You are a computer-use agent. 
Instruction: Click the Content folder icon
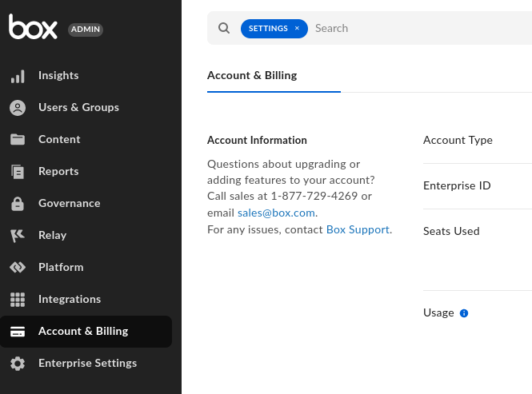[18, 139]
